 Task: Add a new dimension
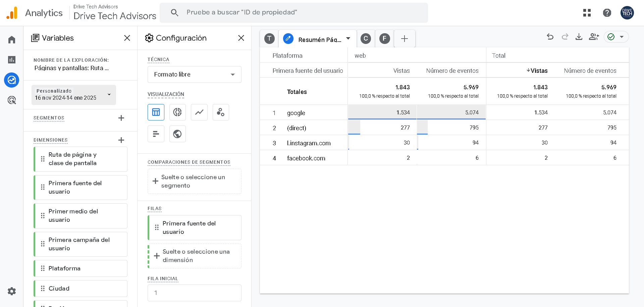[x=121, y=140]
